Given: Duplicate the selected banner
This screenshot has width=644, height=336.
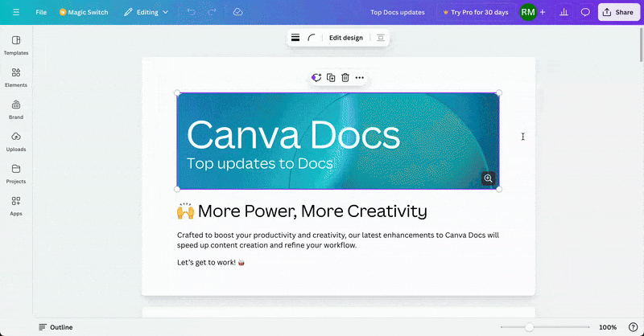Looking at the screenshot, I should pyautogui.click(x=331, y=77).
